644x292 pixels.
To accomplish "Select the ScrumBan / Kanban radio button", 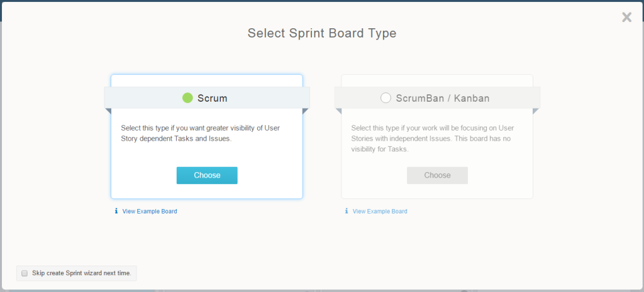I will 386,98.
